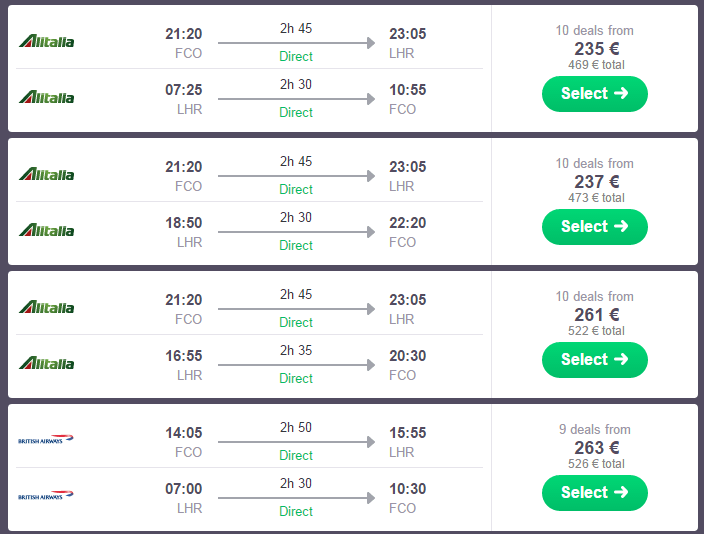Click the Alitalia logo on the 261 € outbound flight
Screen dimensions: 704x534
click(x=46, y=308)
